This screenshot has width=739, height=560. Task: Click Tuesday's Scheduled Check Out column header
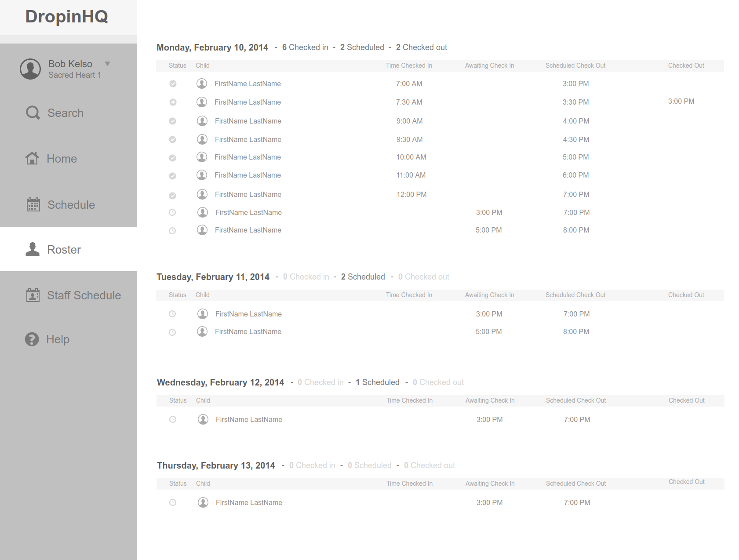[575, 295]
